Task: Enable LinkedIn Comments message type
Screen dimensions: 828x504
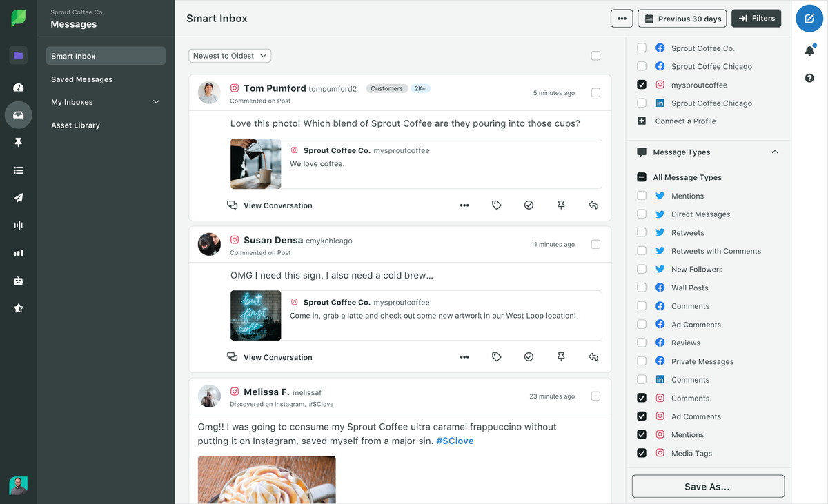Action: click(642, 380)
